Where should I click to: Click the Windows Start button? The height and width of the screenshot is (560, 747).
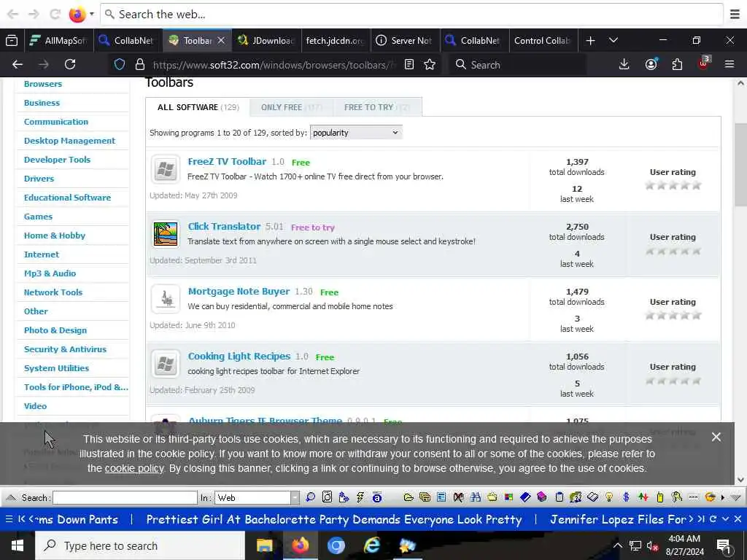18,545
